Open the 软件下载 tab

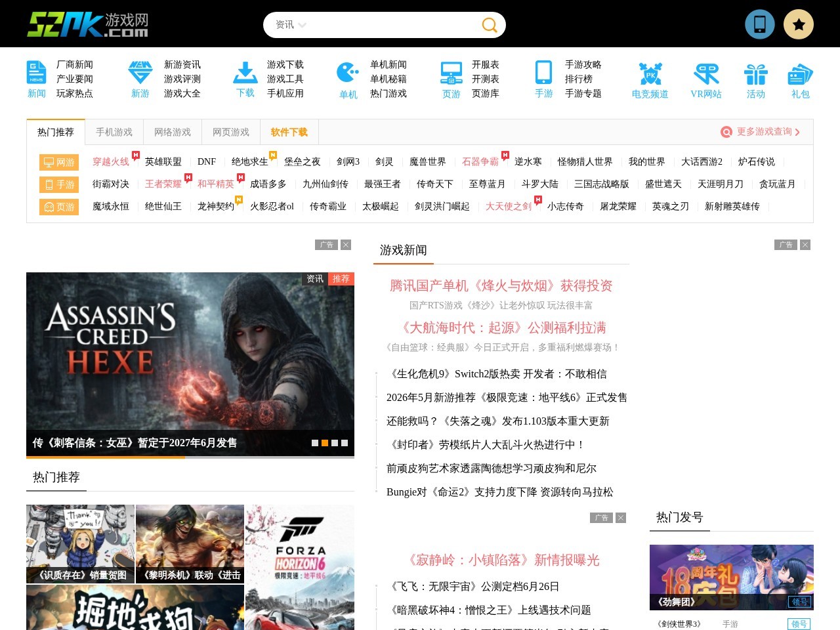(x=289, y=132)
